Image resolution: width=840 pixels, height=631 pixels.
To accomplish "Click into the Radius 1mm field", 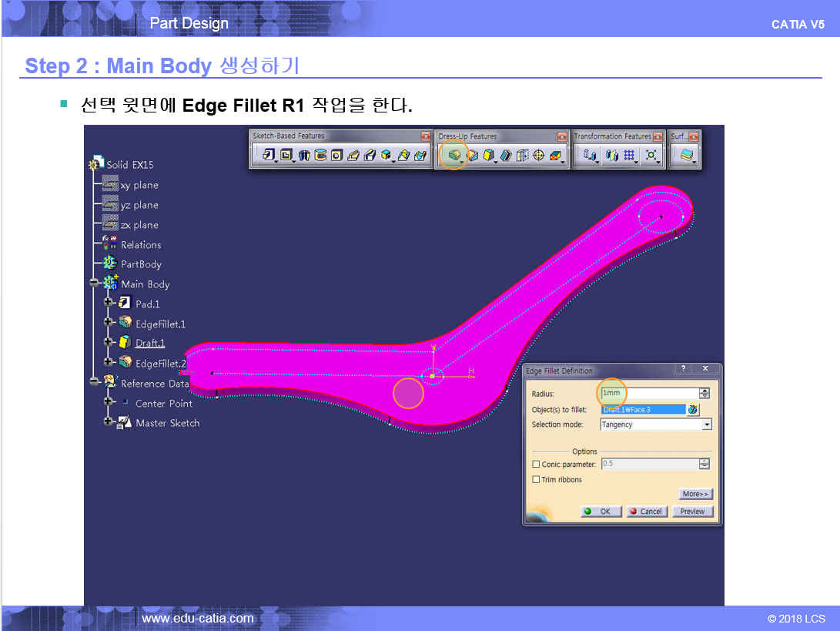I will (650, 394).
